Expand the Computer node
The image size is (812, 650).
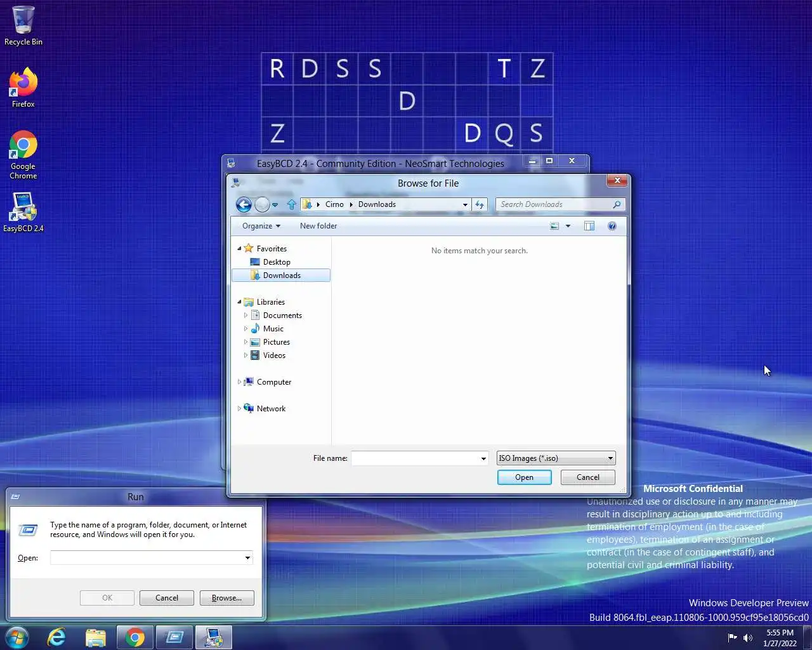coord(239,382)
